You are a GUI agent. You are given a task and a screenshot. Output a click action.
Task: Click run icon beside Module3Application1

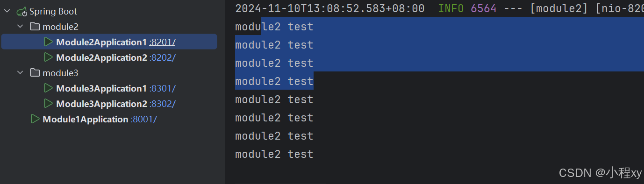(x=48, y=88)
